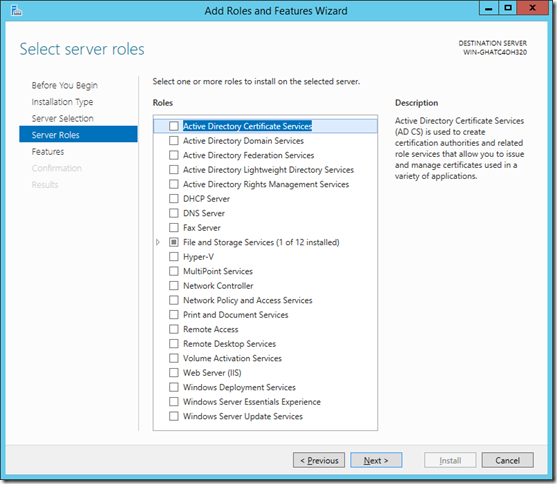Check Active Directory Domain Services checkbox
This screenshot has width=557, height=484.
174,141
